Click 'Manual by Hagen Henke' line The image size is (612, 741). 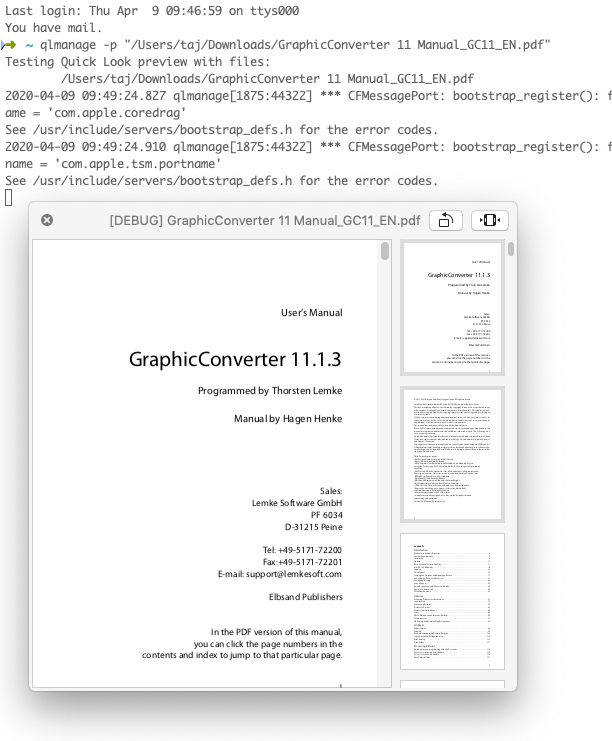point(288,419)
